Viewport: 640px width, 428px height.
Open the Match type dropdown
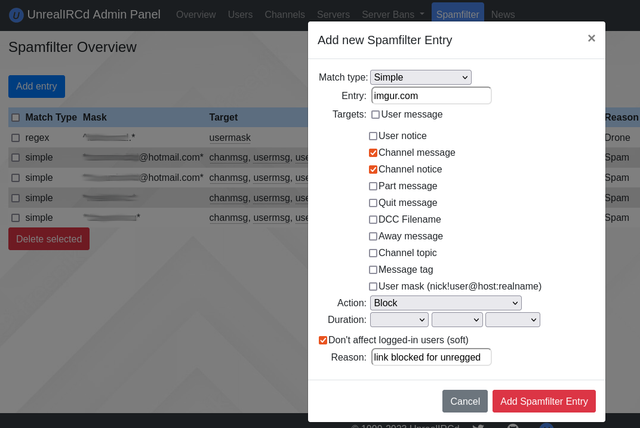pyautogui.click(x=420, y=77)
